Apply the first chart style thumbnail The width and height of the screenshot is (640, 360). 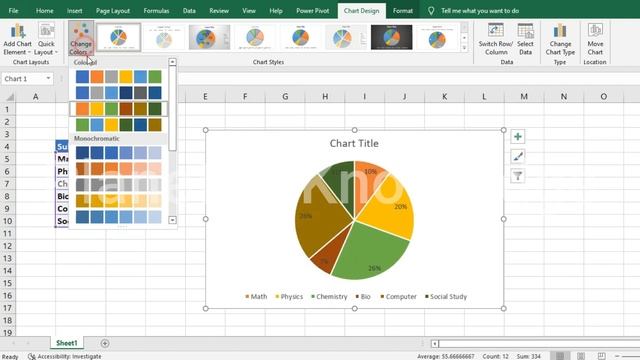119,37
